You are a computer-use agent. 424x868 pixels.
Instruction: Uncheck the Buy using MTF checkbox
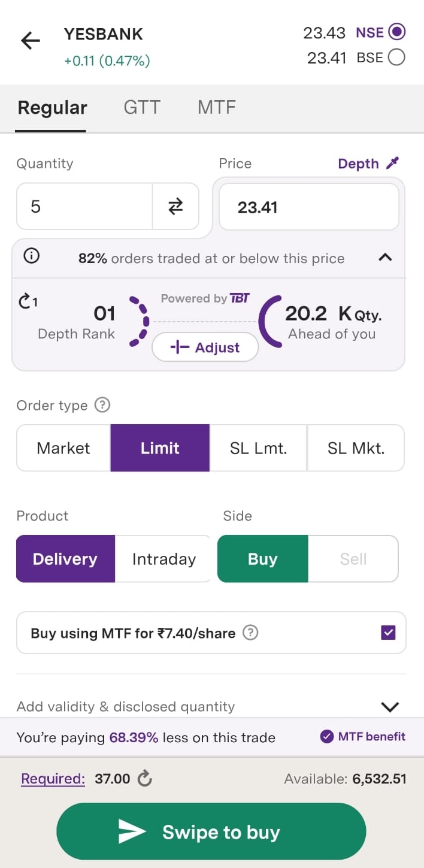[x=388, y=633]
